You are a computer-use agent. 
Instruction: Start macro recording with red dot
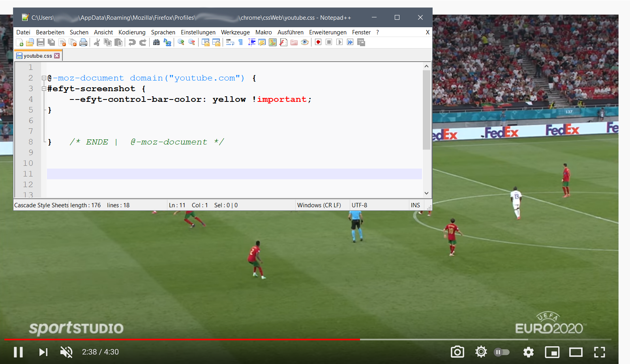pos(318,42)
